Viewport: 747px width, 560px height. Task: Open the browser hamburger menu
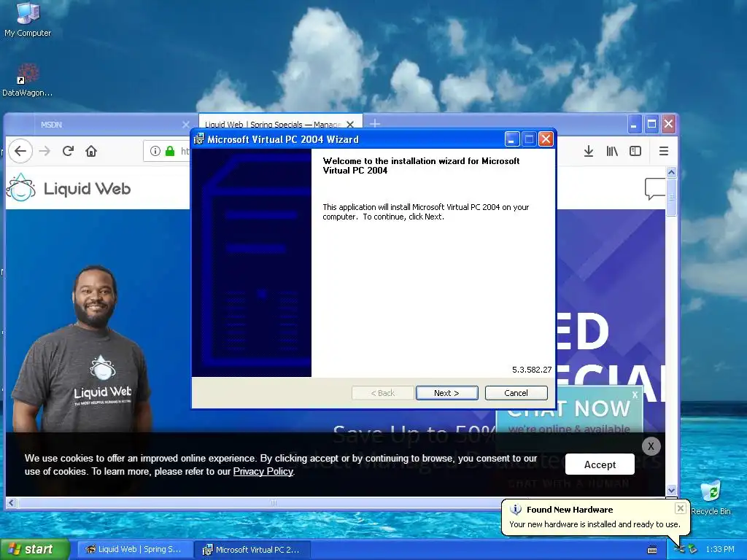(x=664, y=151)
